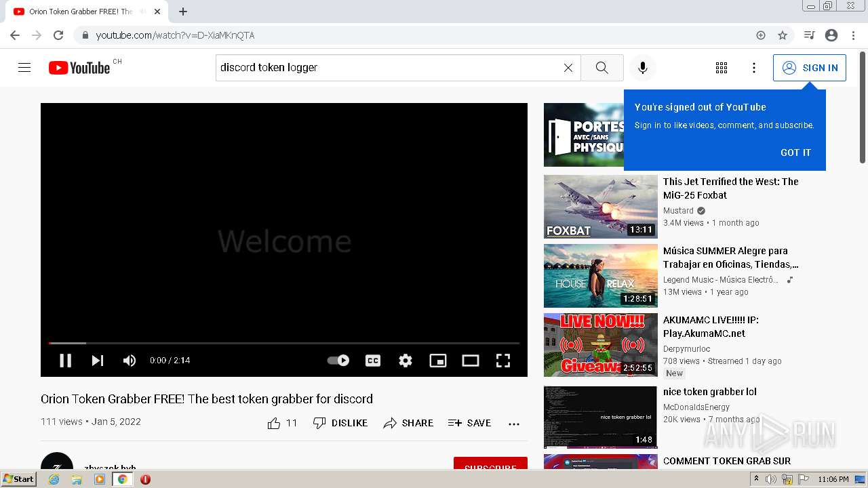Launch Internet Explorer from taskbar
The image size is (868, 488).
[x=55, y=479]
